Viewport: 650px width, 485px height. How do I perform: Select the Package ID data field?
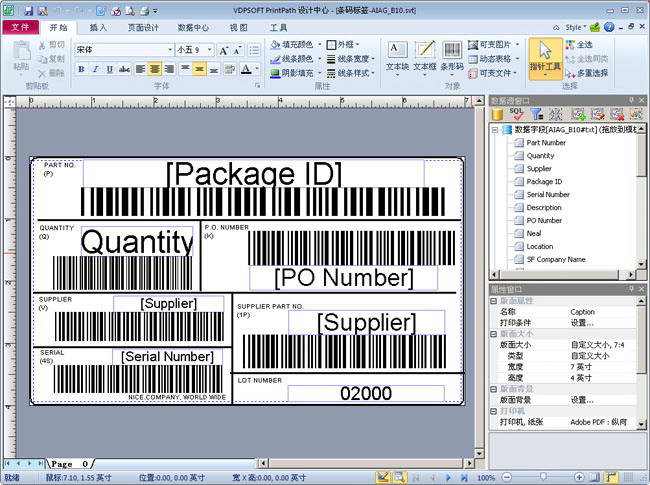[x=544, y=182]
